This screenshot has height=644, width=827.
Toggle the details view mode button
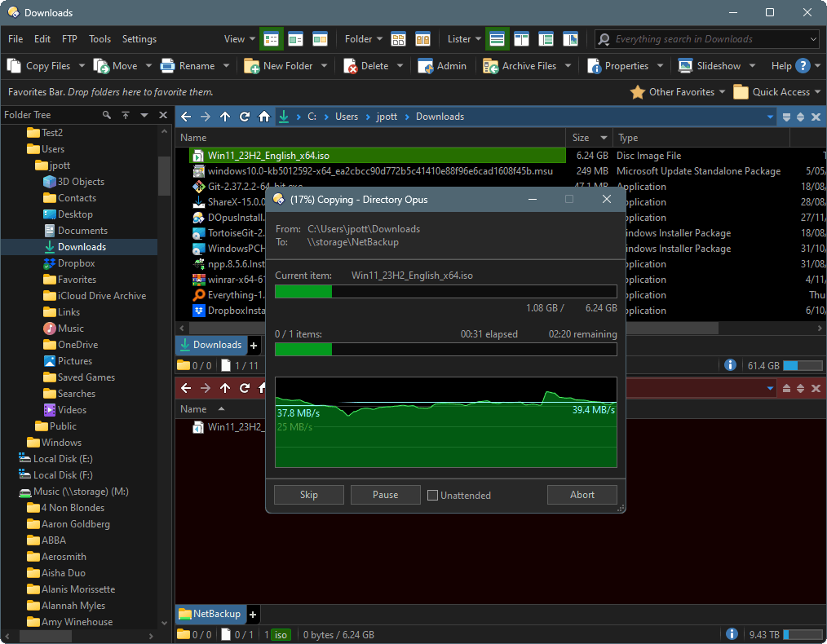point(272,39)
